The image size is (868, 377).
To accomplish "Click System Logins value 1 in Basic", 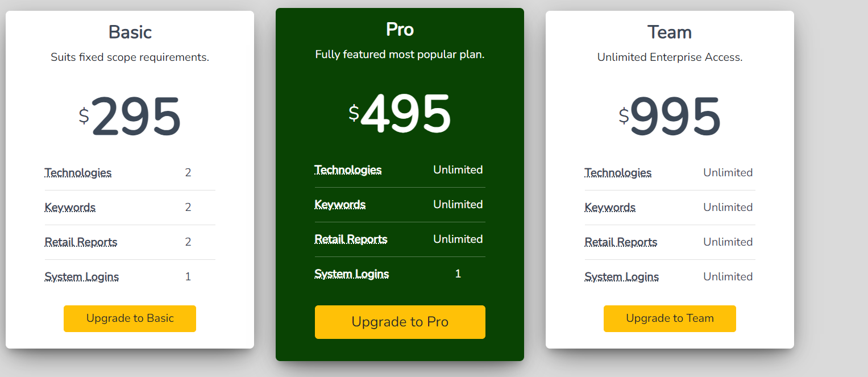I will tap(188, 277).
